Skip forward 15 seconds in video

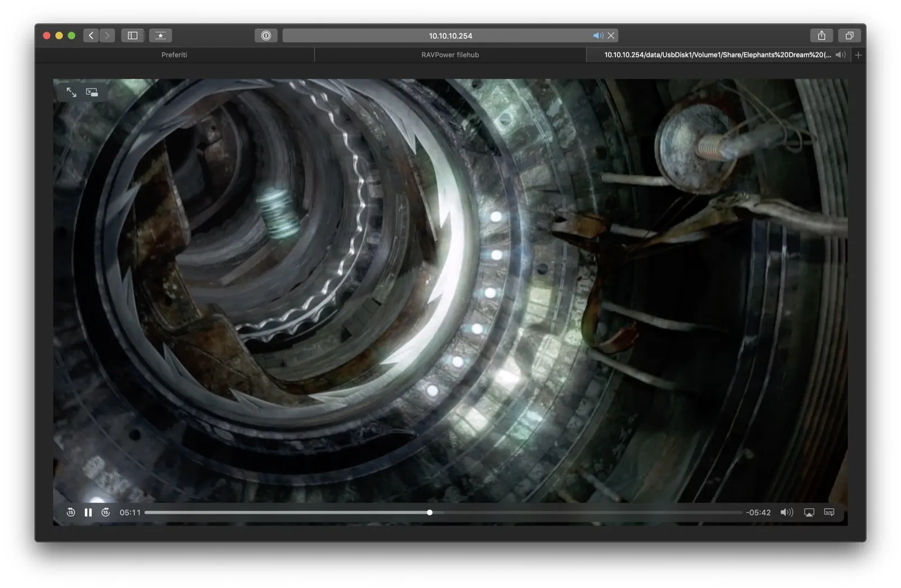click(106, 512)
